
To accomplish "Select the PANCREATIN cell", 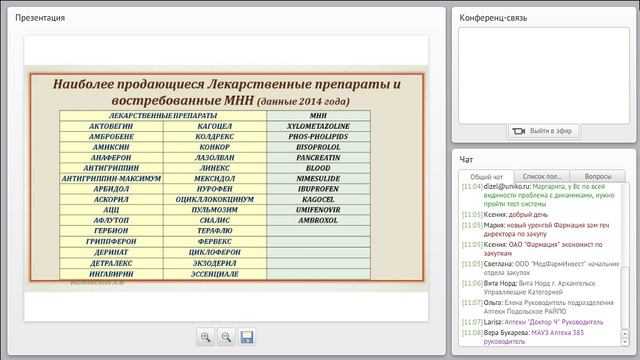I will [318, 158].
